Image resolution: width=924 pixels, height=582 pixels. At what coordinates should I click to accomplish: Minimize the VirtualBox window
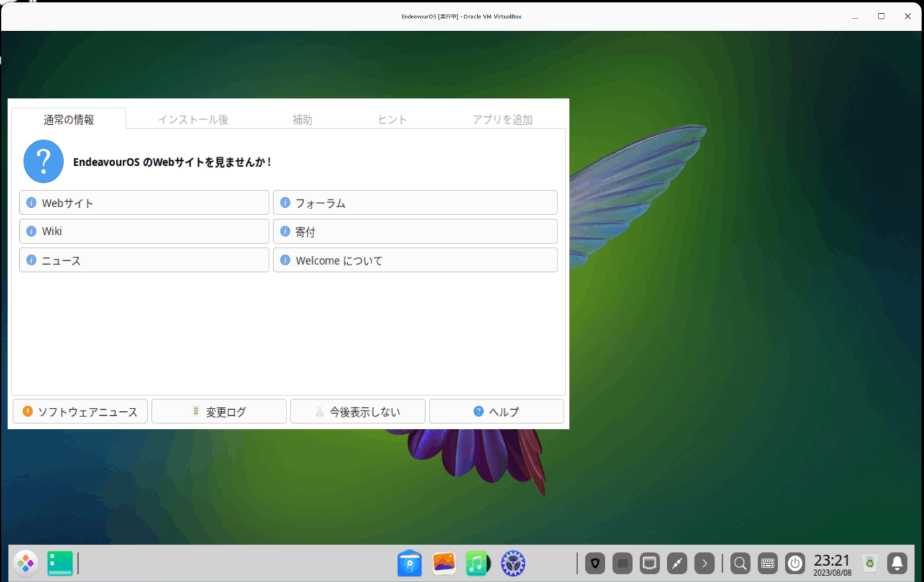pyautogui.click(x=855, y=16)
